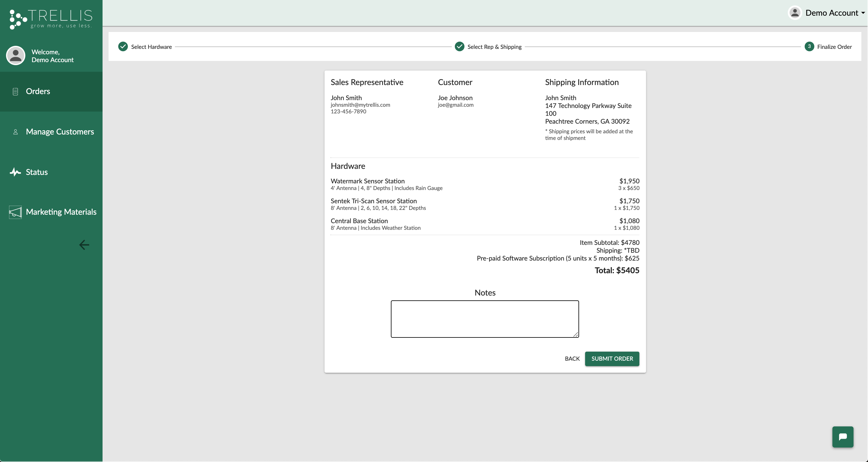Grab the Notes textarea resize handle
868x462 pixels.
point(575,334)
